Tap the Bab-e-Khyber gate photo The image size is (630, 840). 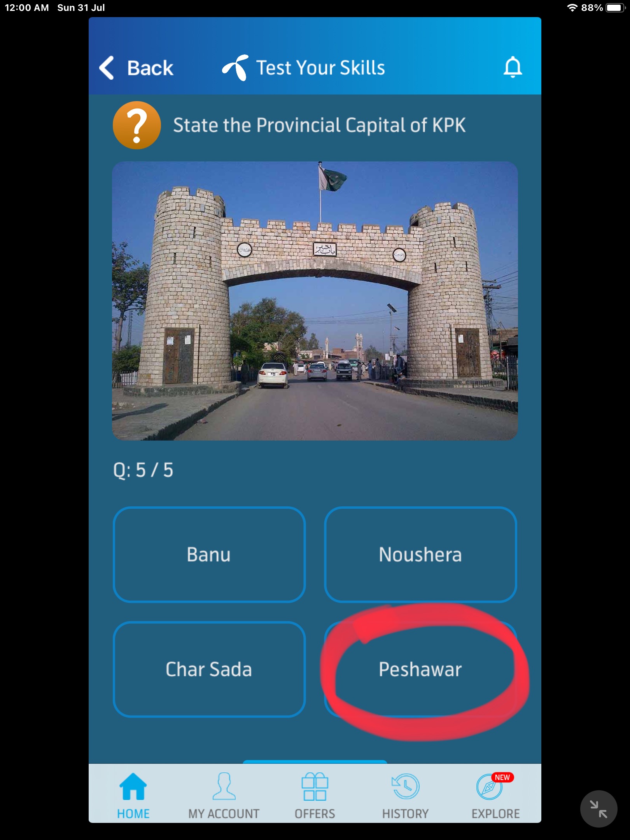coord(315,301)
